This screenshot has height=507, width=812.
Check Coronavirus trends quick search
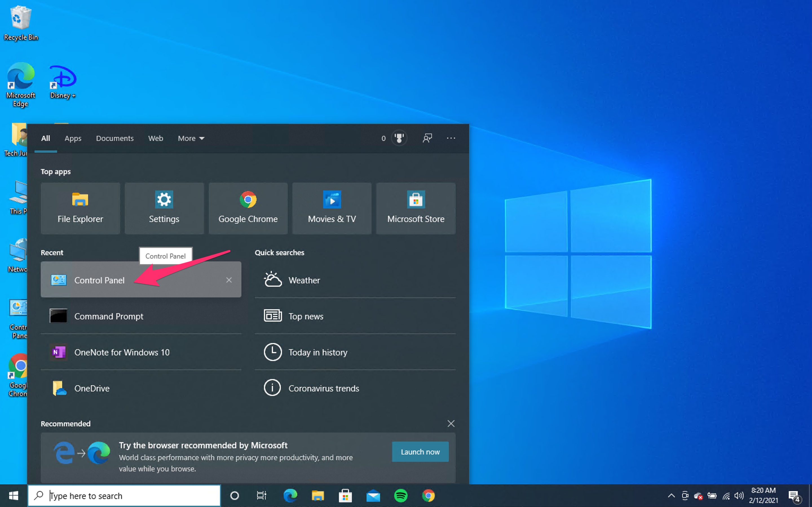pos(324,388)
